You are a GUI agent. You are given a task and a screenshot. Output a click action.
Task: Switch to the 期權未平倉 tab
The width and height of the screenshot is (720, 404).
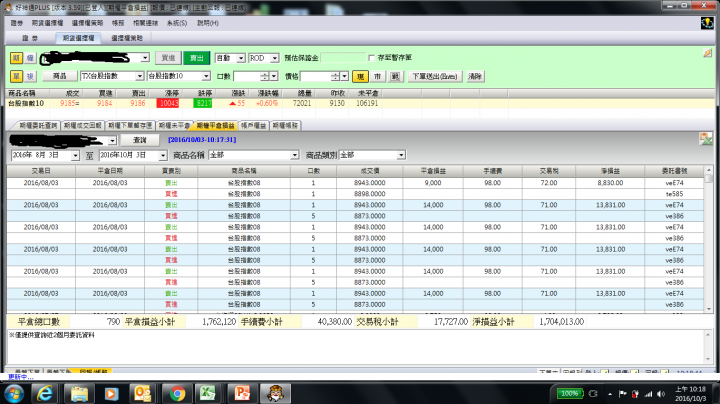pos(174,125)
